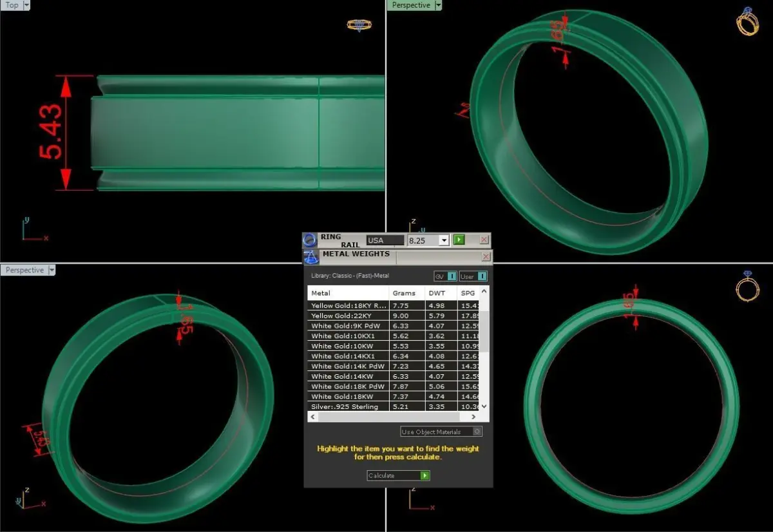Screen dimensions: 773x532
Task: Open the Top viewport dropdown arrow
Action: [x=26, y=5]
